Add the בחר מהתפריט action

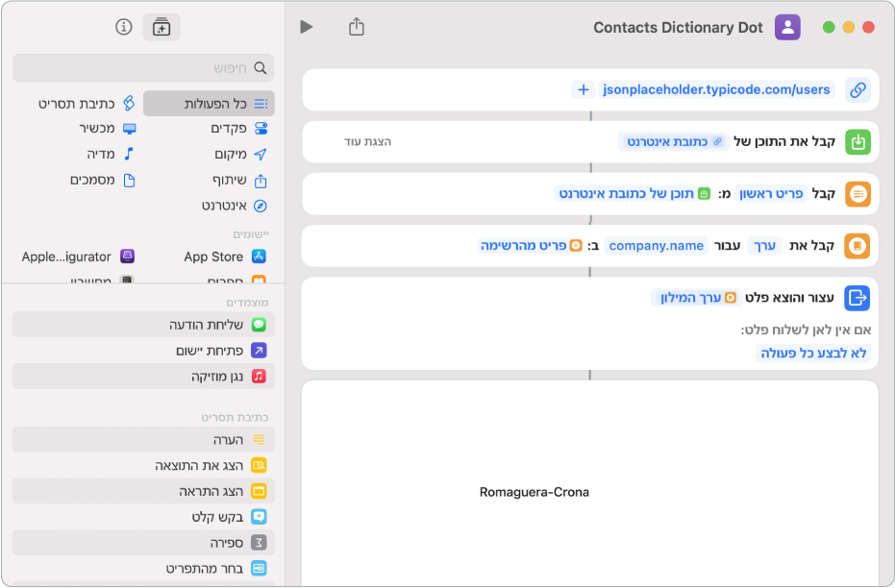coord(143,569)
